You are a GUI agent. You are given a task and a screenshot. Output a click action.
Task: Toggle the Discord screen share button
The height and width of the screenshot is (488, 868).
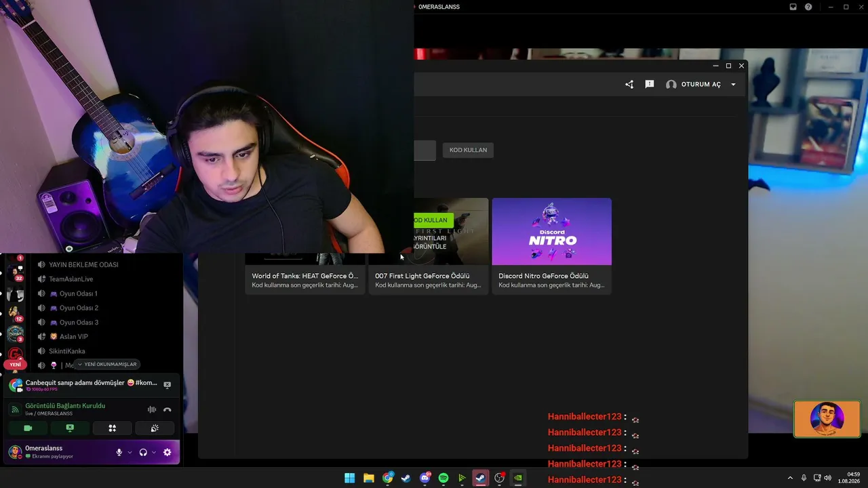70,428
